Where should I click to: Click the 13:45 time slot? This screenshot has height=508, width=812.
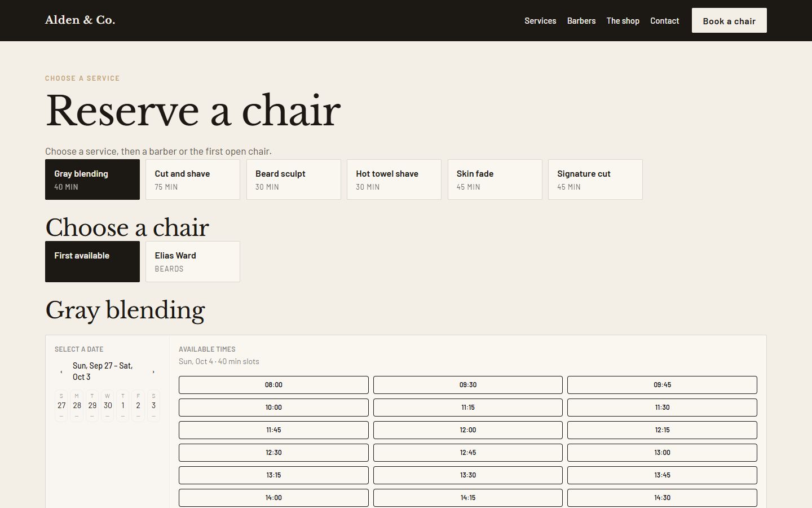point(662,475)
